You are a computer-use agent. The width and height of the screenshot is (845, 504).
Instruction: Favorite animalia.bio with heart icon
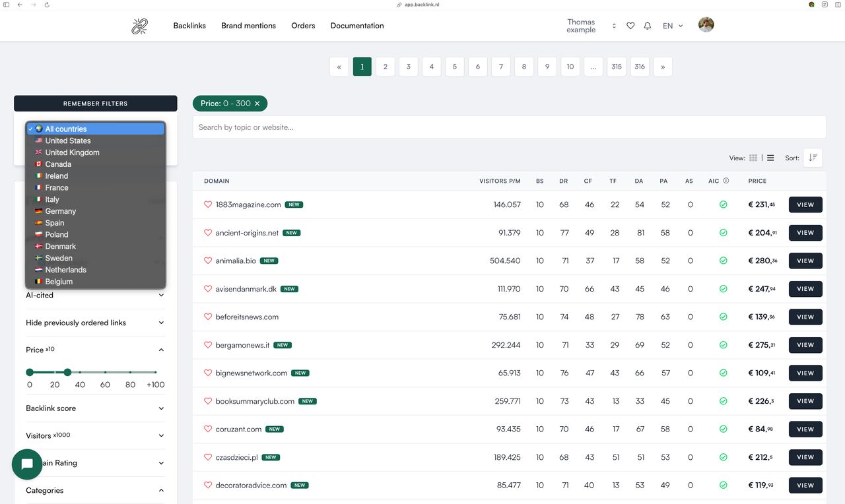208,261
